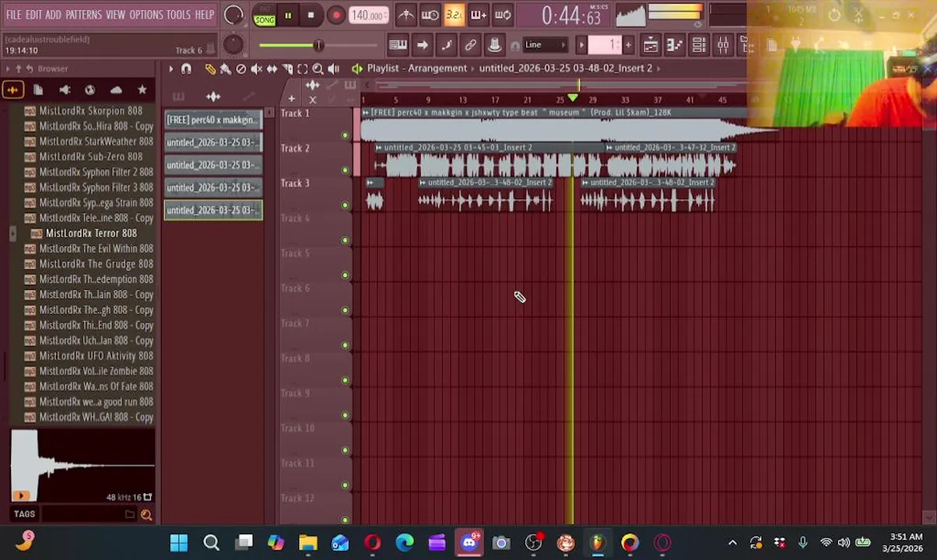Toggle the recording countdown button
Viewport: 937px width, 560px height.
(454, 15)
